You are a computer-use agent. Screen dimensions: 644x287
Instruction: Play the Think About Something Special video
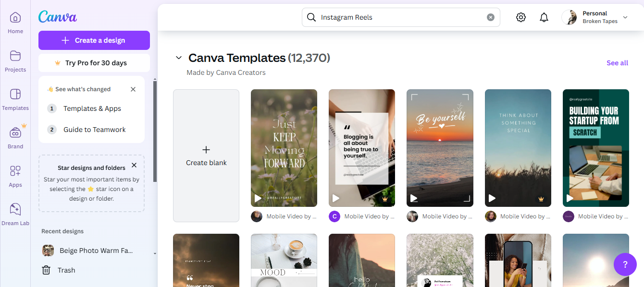pos(492,198)
